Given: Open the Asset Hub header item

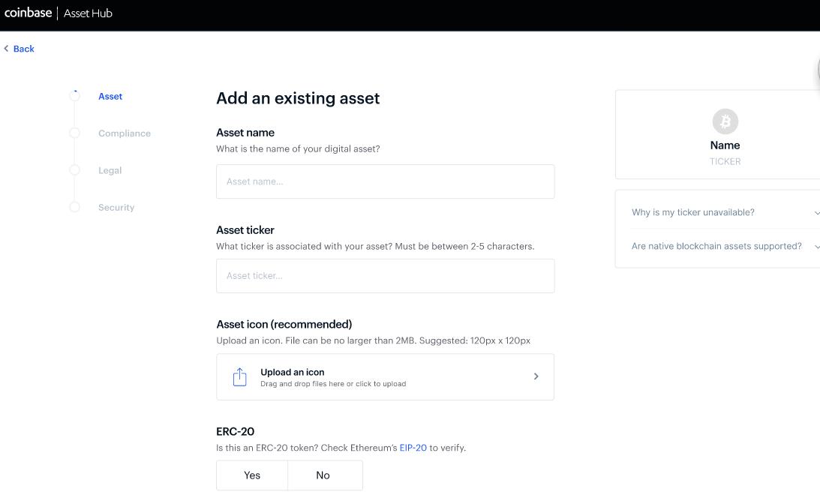Looking at the screenshot, I should click(88, 12).
